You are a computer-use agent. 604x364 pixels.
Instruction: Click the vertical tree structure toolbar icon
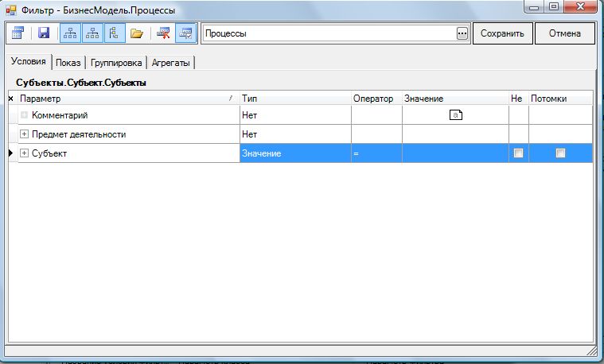click(115, 33)
